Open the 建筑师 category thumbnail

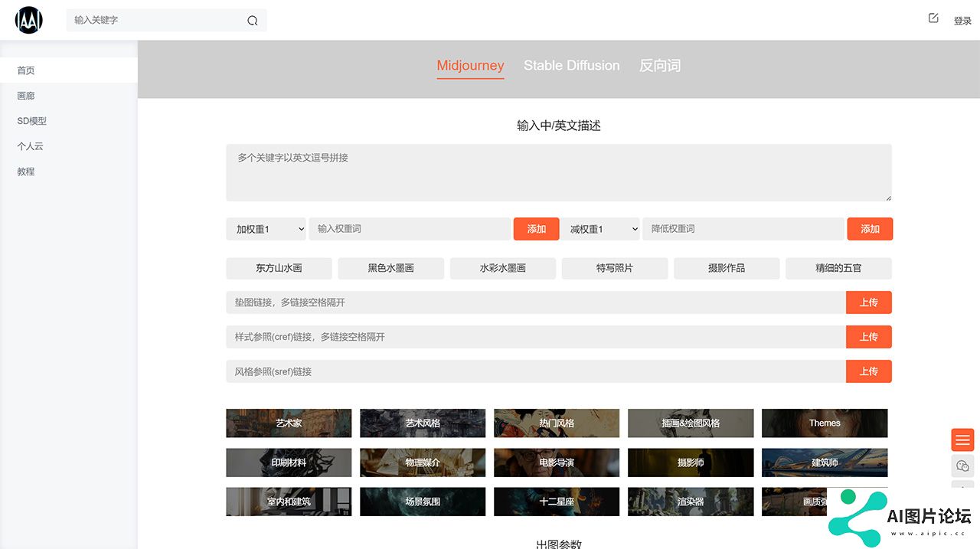point(825,462)
